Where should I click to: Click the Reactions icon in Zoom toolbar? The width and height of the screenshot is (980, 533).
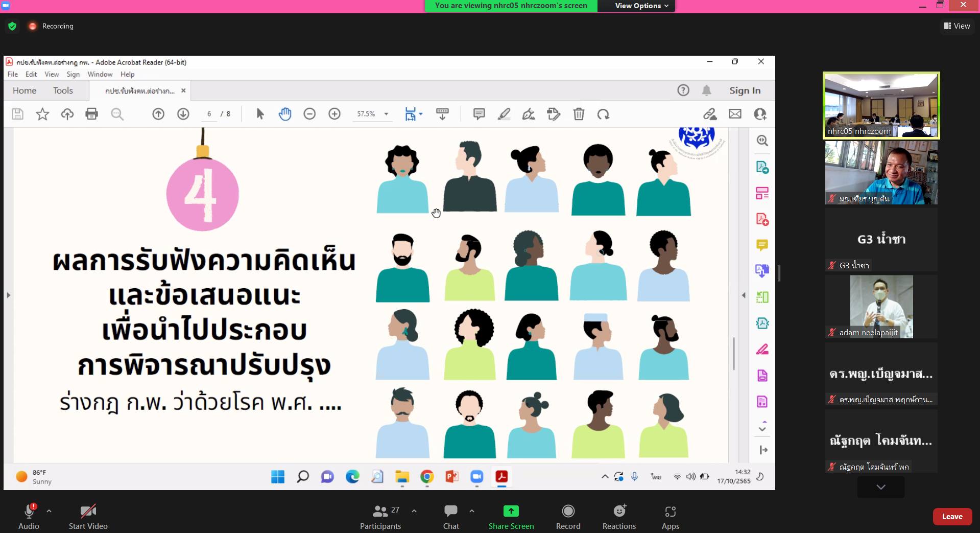[x=619, y=512]
